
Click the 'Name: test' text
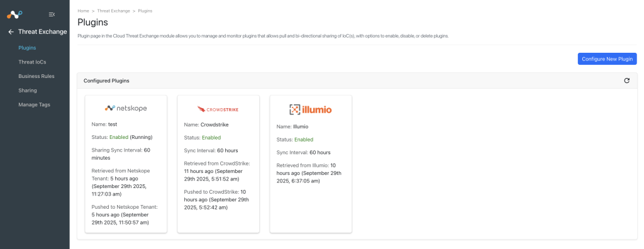point(104,124)
